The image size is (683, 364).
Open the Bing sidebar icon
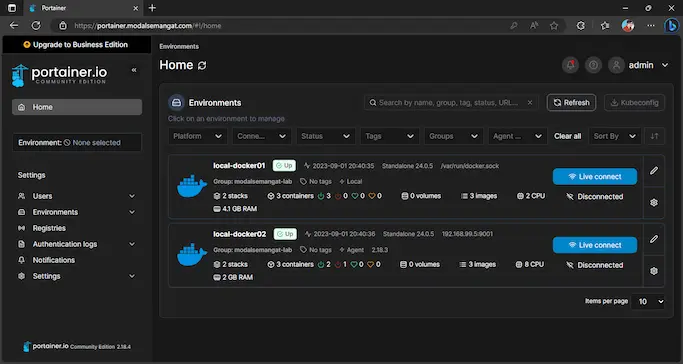click(x=671, y=26)
